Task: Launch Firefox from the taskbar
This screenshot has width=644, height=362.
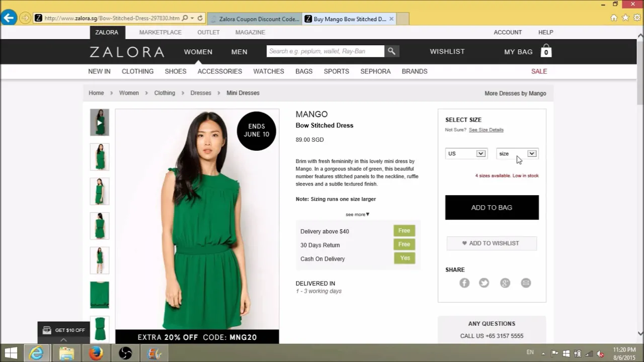Action: [x=96, y=353]
